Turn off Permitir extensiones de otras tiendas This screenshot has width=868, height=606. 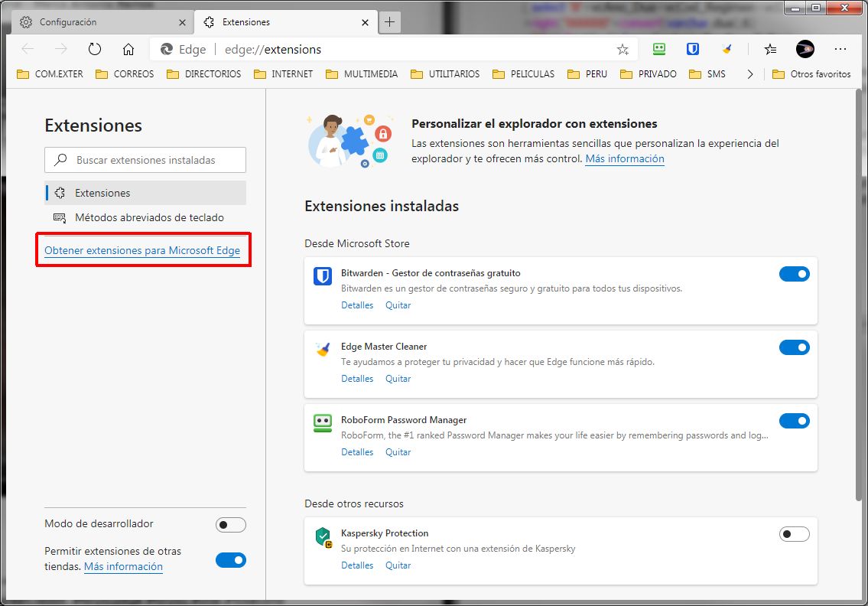[231, 560]
